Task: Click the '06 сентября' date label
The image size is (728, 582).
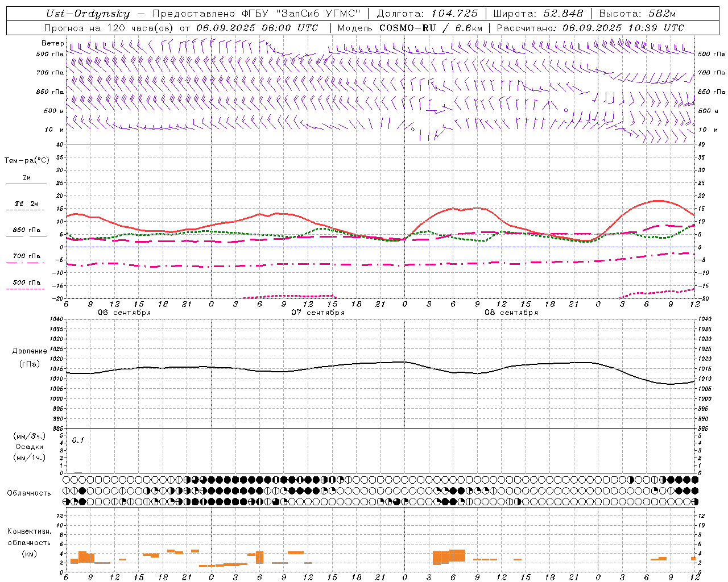Action: [x=124, y=313]
